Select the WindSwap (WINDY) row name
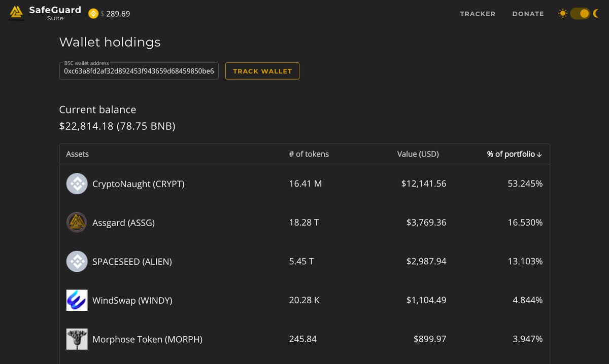609x364 pixels. [x=132, y=301]
